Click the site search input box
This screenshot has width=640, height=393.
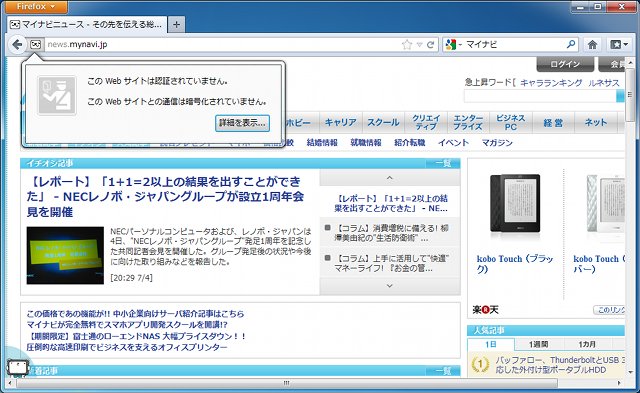(540, 96)
